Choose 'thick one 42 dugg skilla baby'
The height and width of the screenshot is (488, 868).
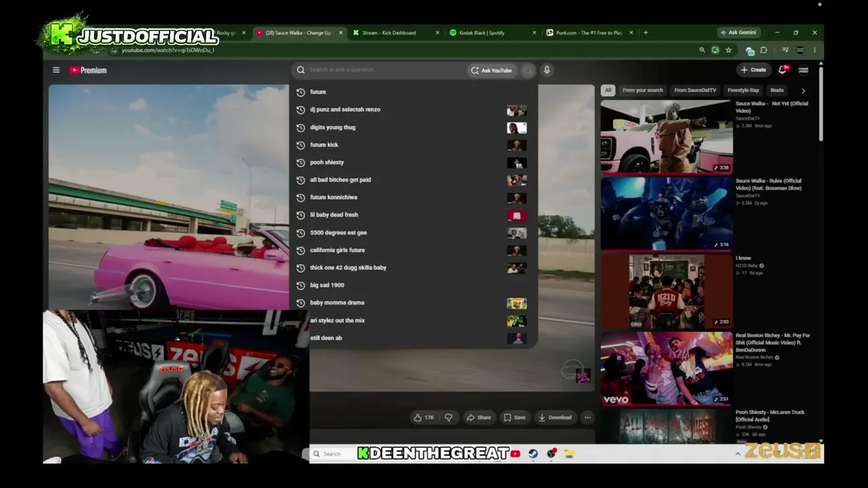click(413, 268)
